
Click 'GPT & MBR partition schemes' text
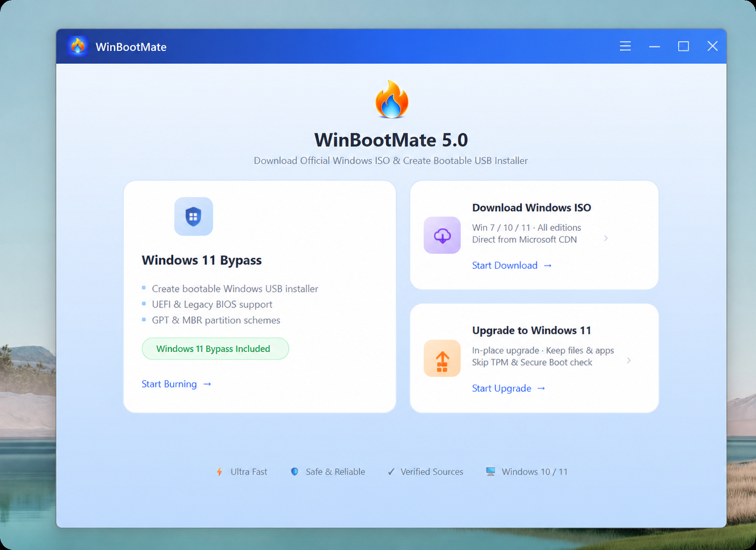tap(216, 320)
